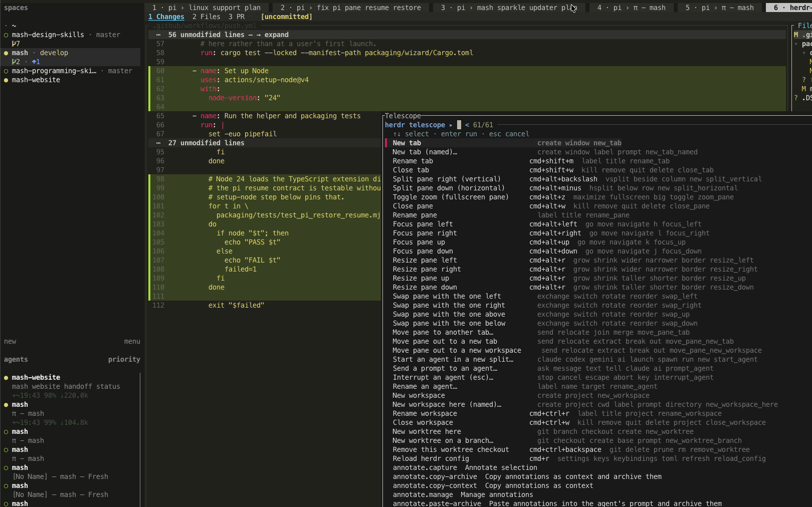Select the mash-programming-ski… space
Image resolution: width=812 pixels, height=507 pixels.
(x=70, y=71)
